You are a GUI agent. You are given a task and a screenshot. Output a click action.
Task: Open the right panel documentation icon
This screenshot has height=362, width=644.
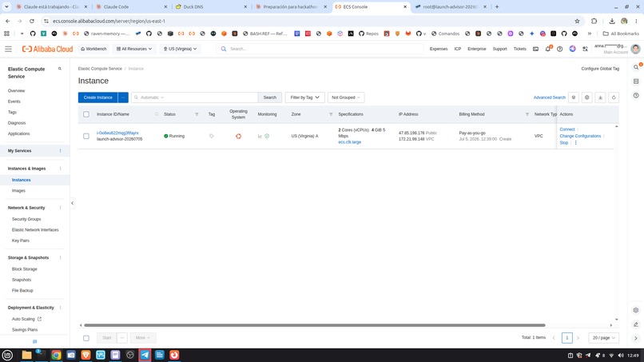(636, 82)
